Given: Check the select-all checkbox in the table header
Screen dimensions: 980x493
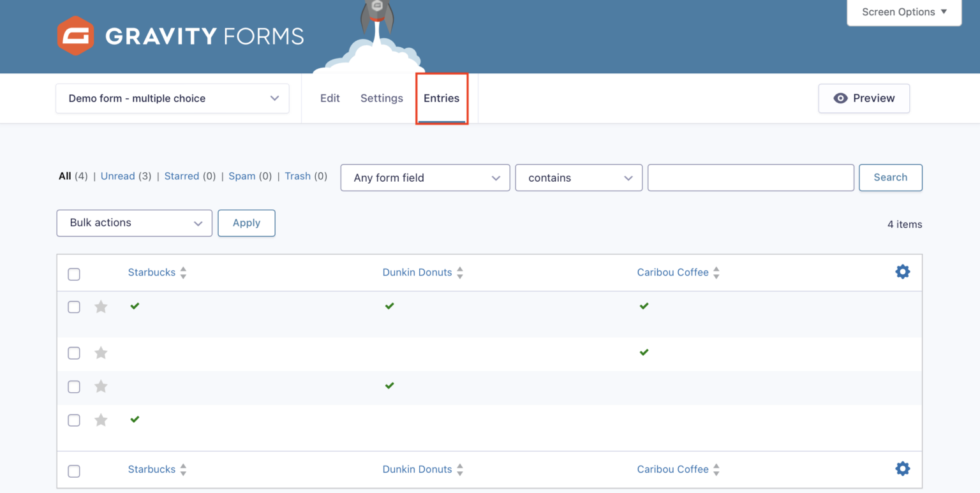Looking at the screenshot, I should pyautogui.click(x=73, y=274).
